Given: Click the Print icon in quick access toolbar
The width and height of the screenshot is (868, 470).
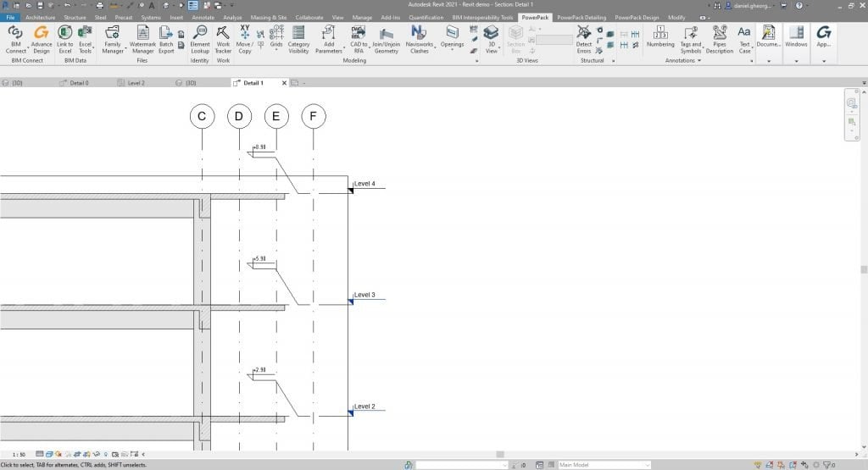Looking at the screenshot, I should [100, 5].
